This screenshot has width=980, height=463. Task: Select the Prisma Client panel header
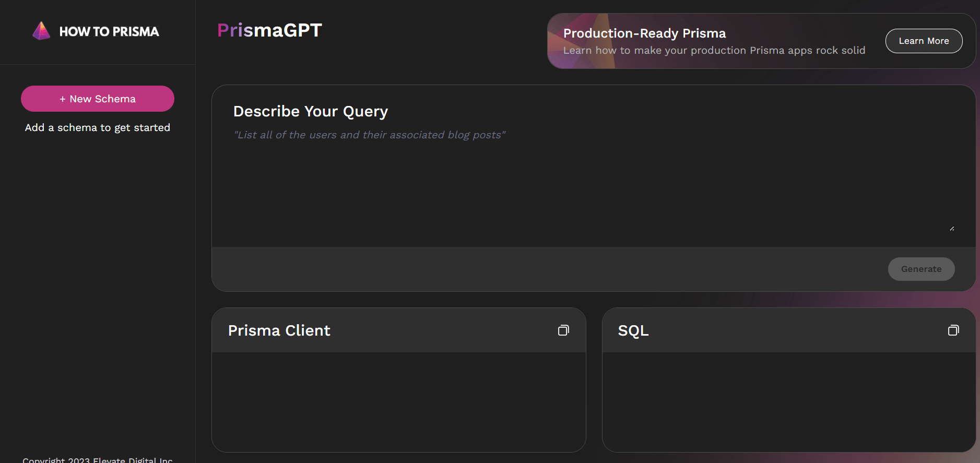click(x=399, y=330)
